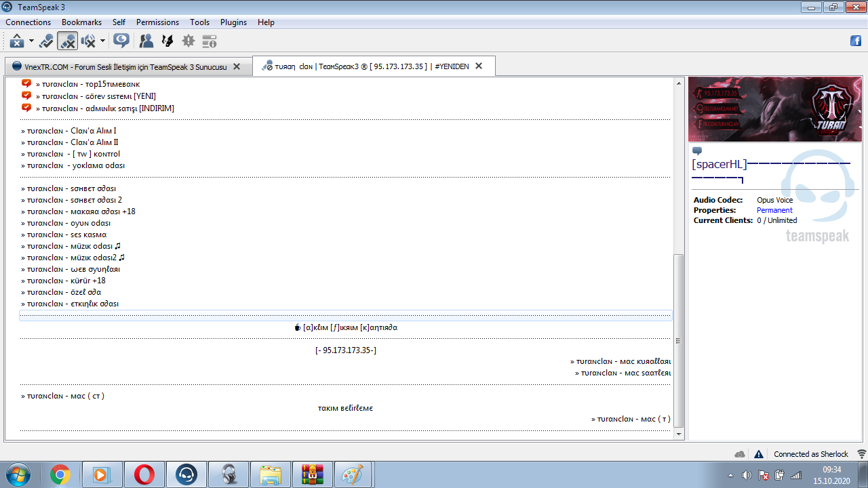
Task: Click the Permanent properties value
Action: click(774, 210)
